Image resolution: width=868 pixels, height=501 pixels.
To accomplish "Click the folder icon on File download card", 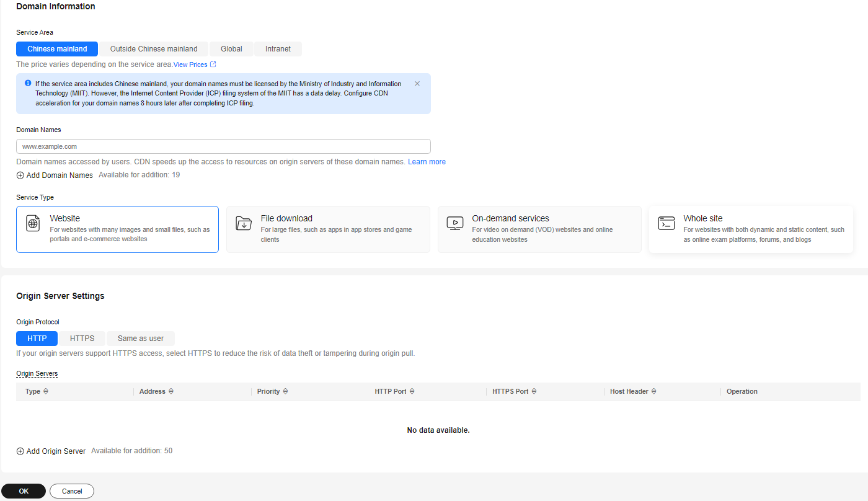I will point(244,224).
